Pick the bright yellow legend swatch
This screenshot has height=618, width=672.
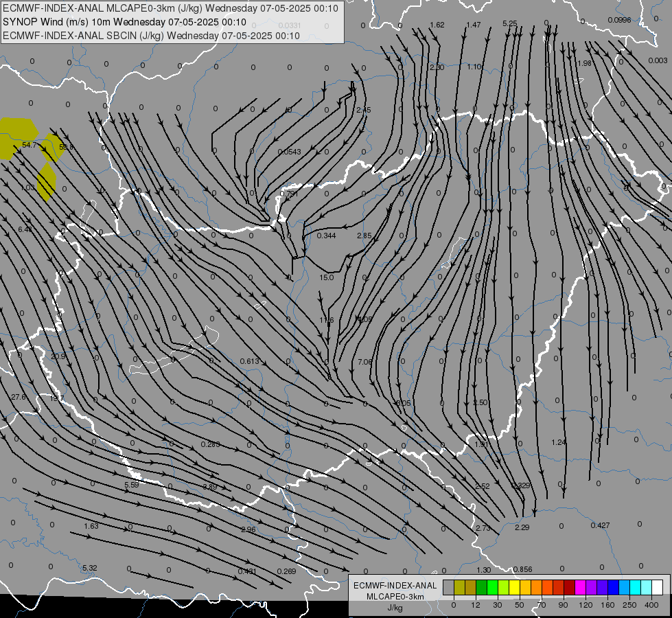(514, 588)
